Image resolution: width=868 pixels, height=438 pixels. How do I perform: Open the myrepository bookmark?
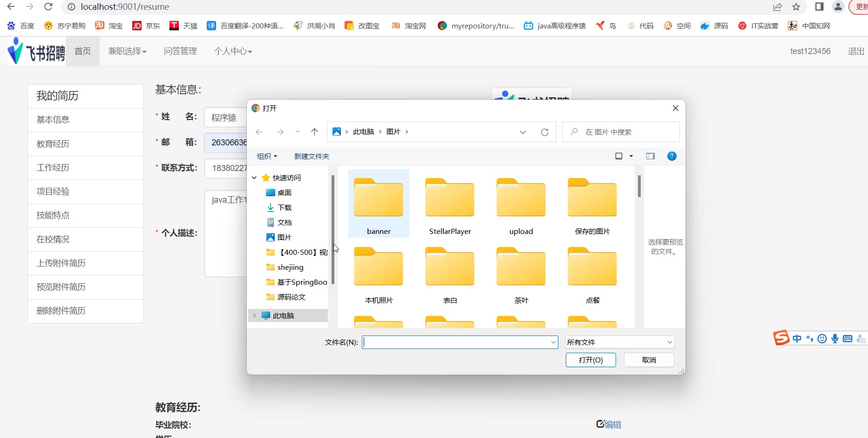[476, 26]
